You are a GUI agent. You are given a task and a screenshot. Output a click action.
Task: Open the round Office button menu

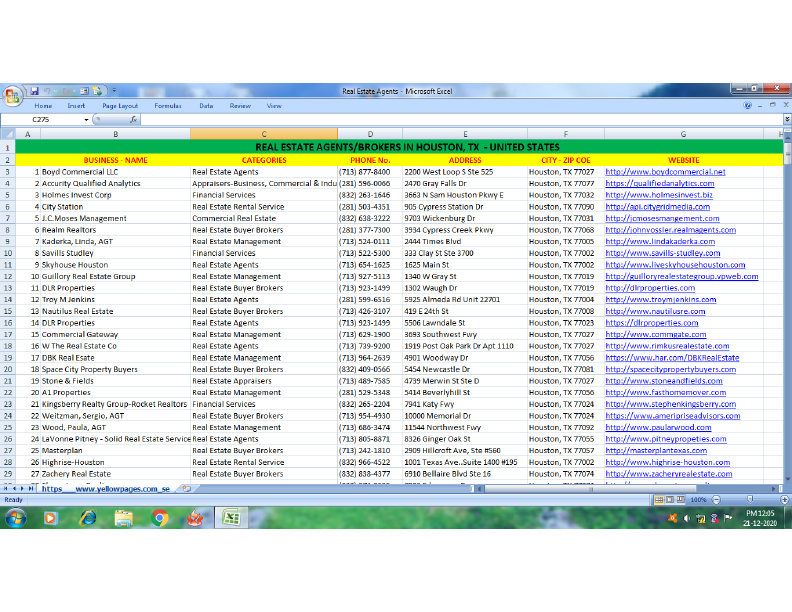click(x=12, y=95)
